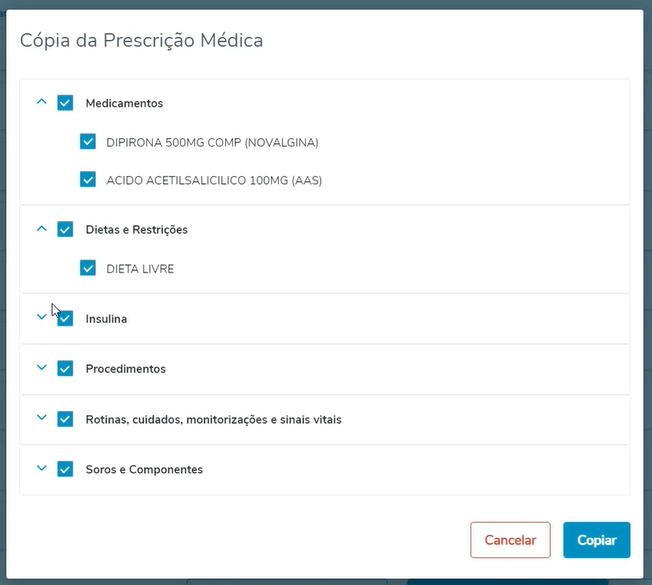
Task: Untick the Procedimentos checkbox
Action: (x=65, y=368)
